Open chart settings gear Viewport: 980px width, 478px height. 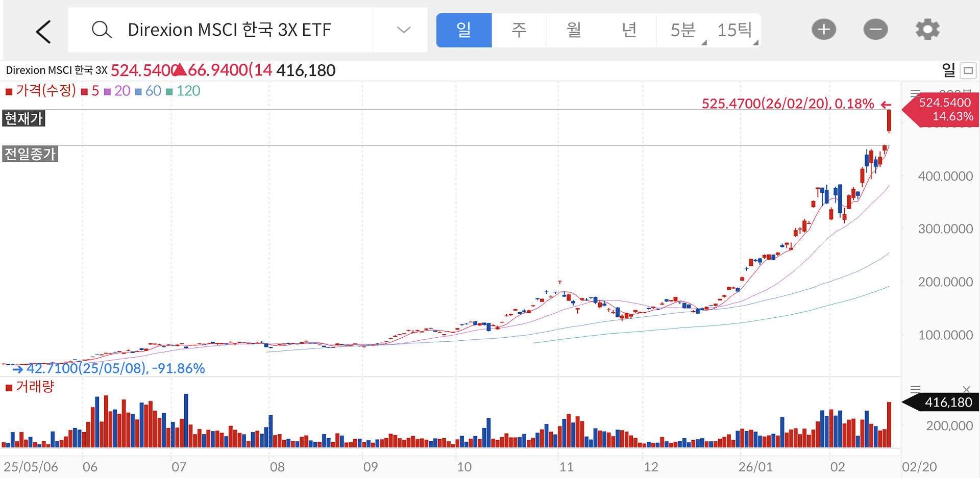pos(927,30)
